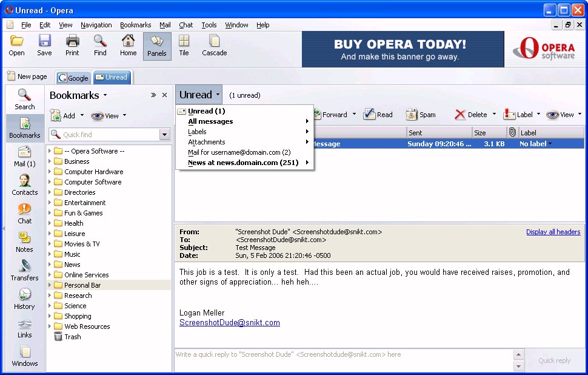Screen dimensions: 588x375
Task: Close the Bookmarks panel
Action: (164, 95)
